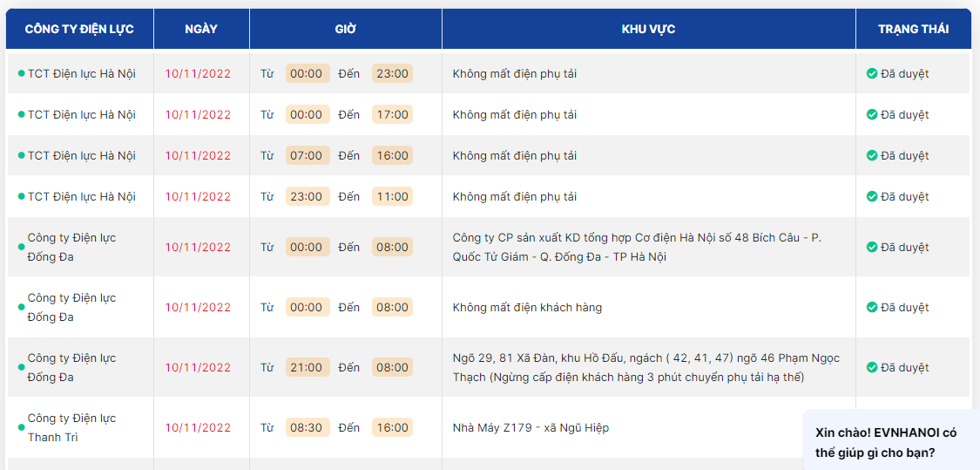Click the green status dot in the 21:00 row

21,368
